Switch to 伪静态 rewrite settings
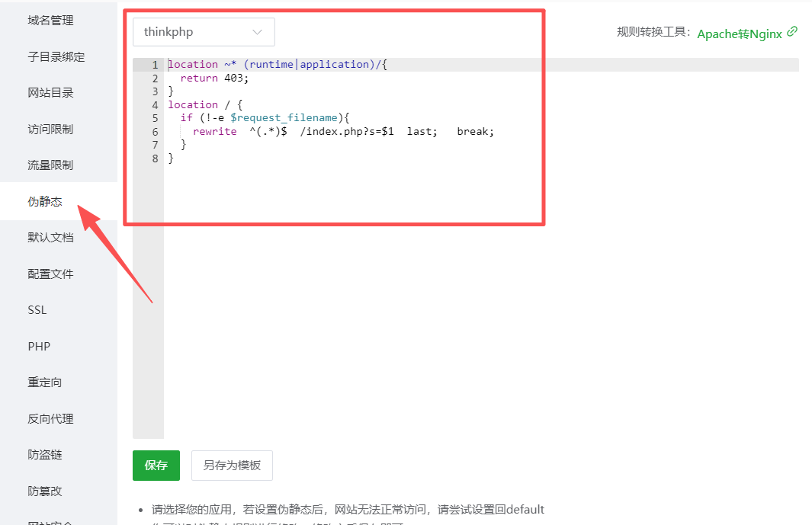The width and height of the screenshot is (812, 525). click(x=46, y=201)
